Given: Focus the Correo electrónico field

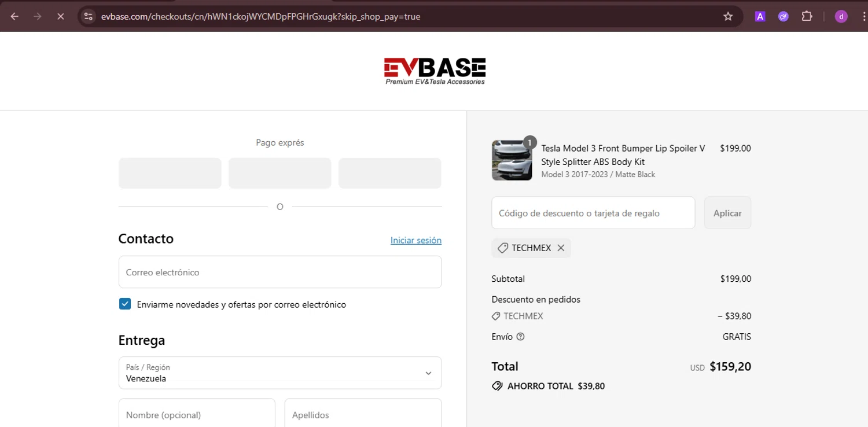Looking at the screenshot, I should [x=280, y=272].
